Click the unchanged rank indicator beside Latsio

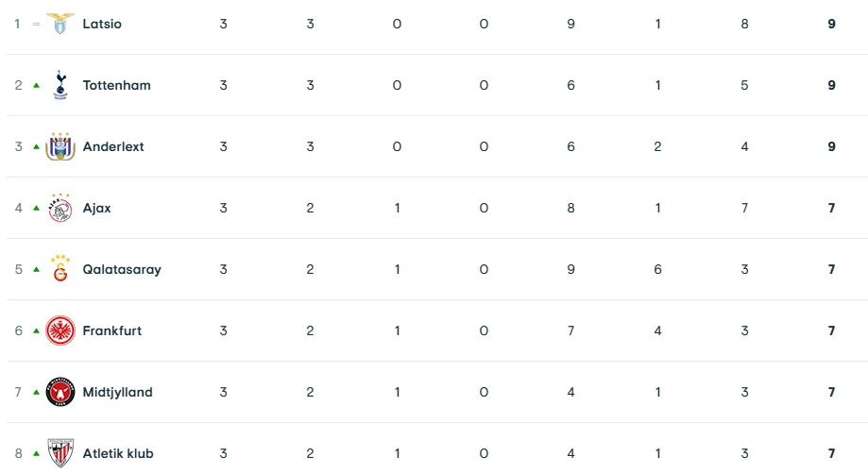37,24
